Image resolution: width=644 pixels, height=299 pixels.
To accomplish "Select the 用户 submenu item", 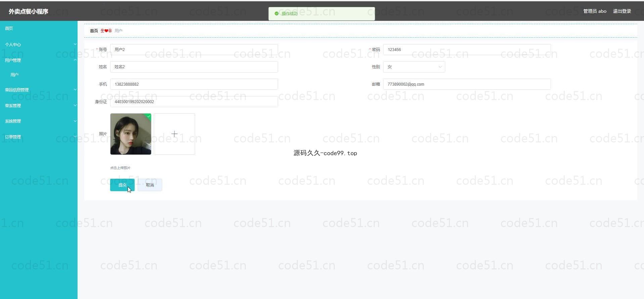I will [39, 75].
